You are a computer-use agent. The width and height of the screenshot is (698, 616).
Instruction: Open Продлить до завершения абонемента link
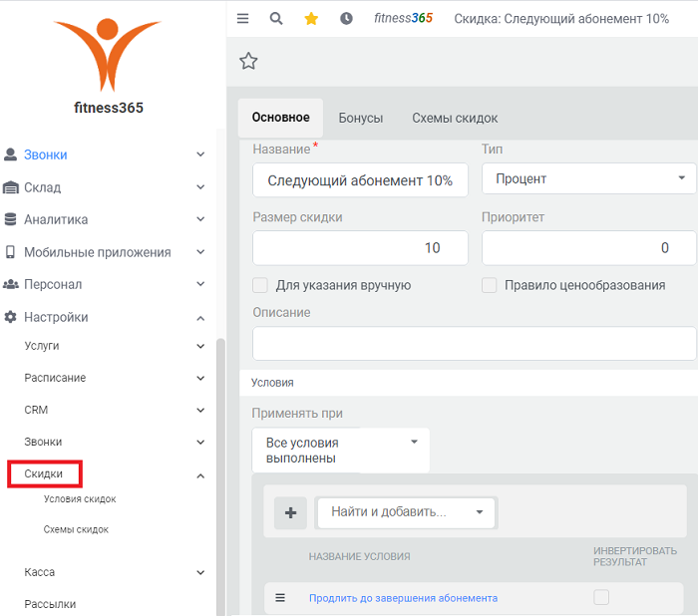pyautogui.click(x=403, y=598)
